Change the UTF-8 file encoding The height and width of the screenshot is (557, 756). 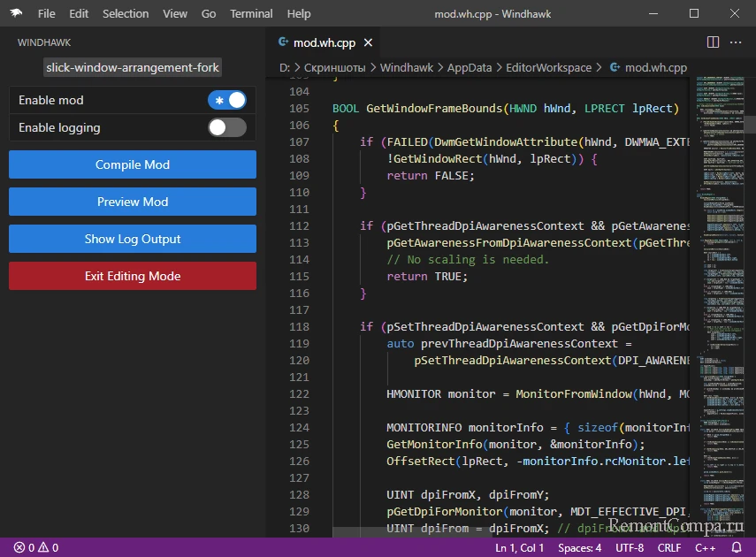(x=630, y=548)
